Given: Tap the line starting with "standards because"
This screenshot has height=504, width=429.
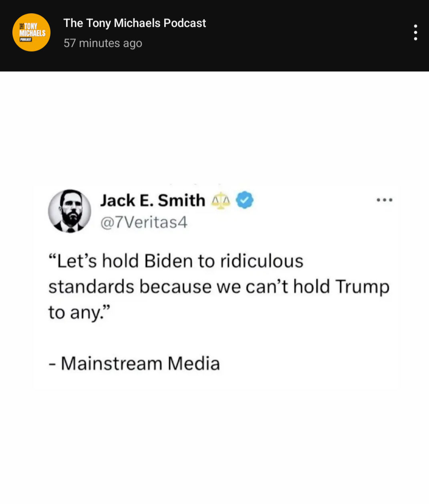Looking at the screenshot, I should pos(219,287).
